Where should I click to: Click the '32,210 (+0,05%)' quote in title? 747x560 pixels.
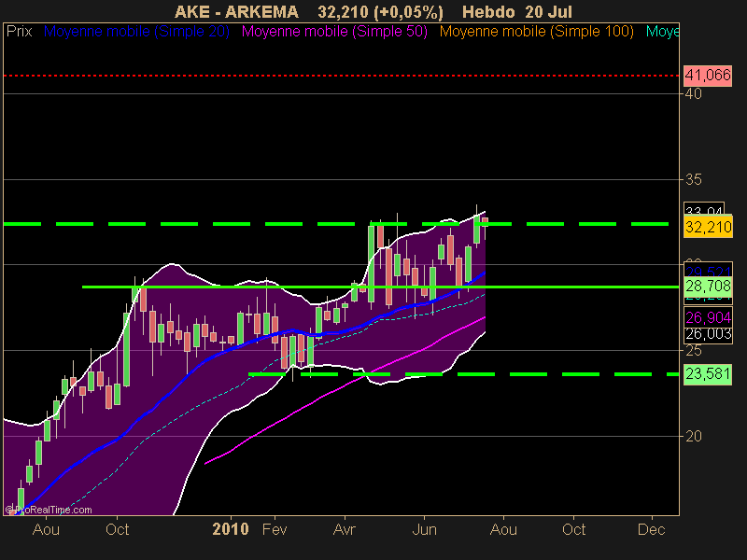click(x=380, y=11)
